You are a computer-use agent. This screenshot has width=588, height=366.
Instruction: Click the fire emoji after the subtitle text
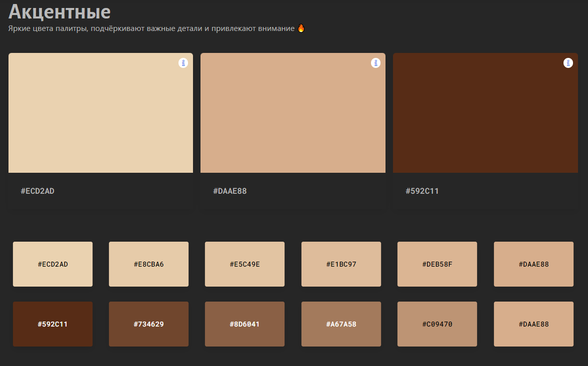301,28
